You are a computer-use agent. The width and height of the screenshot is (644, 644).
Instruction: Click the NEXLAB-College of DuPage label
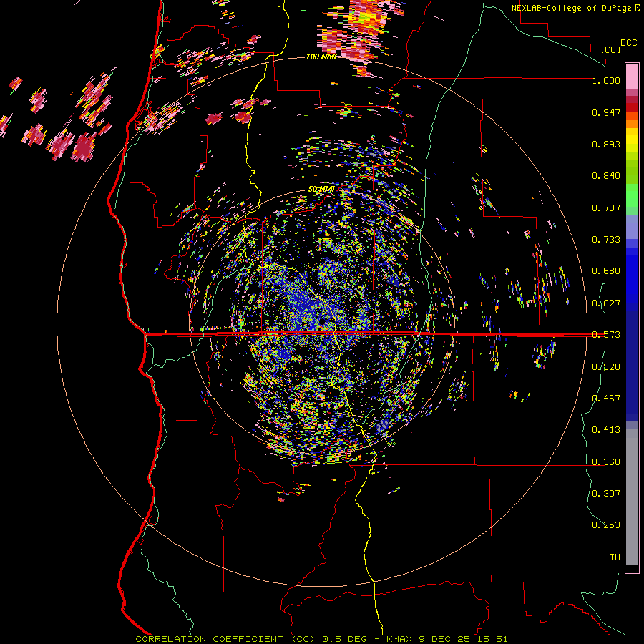pyautogui.click(x=576, y=8)
